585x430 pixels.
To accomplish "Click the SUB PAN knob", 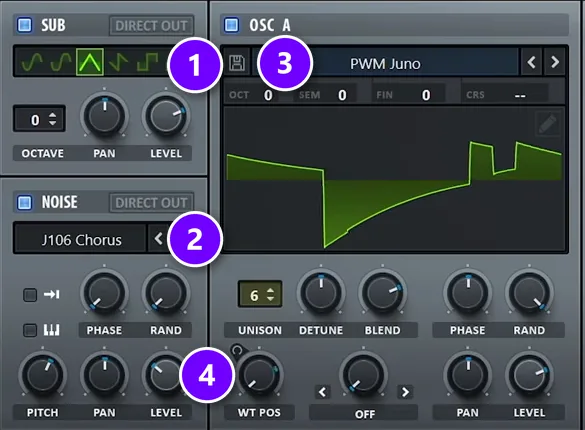I will (104, 116).
